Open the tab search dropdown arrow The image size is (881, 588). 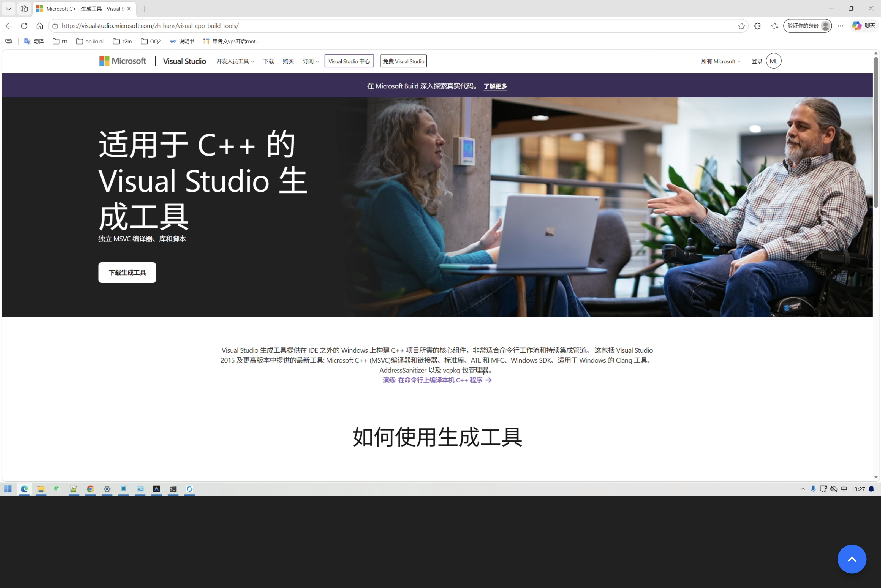9,9
